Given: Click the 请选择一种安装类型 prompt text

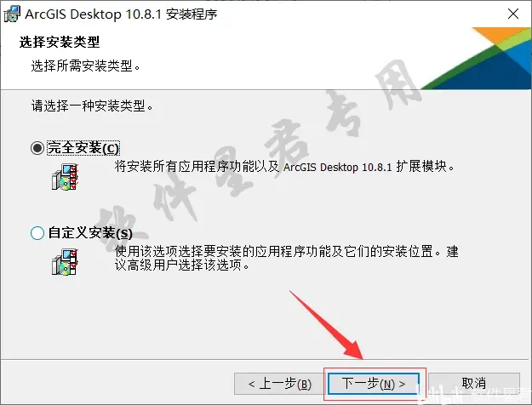Looking at the screenshot, I should click(92, 106).
